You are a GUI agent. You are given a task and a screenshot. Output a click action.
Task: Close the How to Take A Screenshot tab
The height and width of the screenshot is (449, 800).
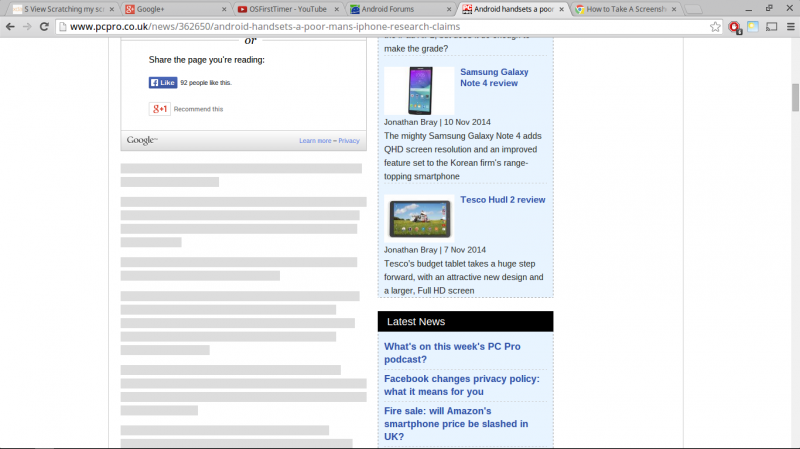tap(674, 9)
